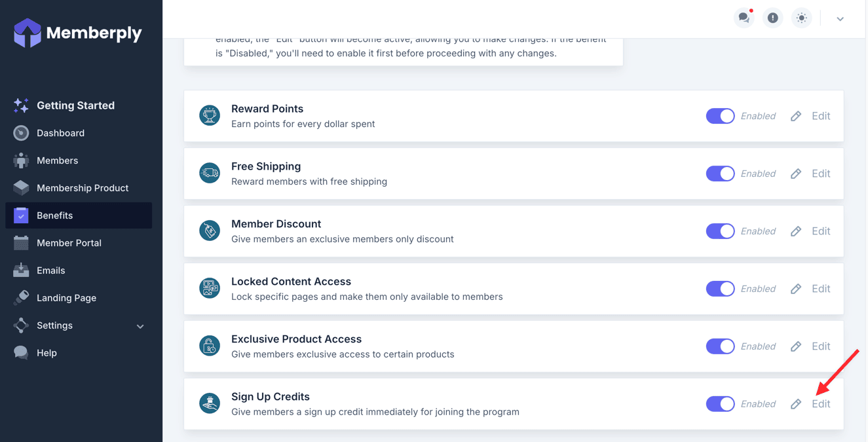This screenshot has height=442, width=868.
Task: Click the pencil icon for Sign Up Credits
Action: pyautogui.click(x=796, y=404)
